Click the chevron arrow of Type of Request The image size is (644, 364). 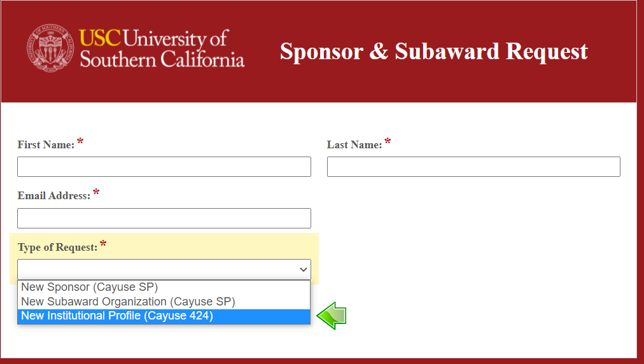[303, 270]
